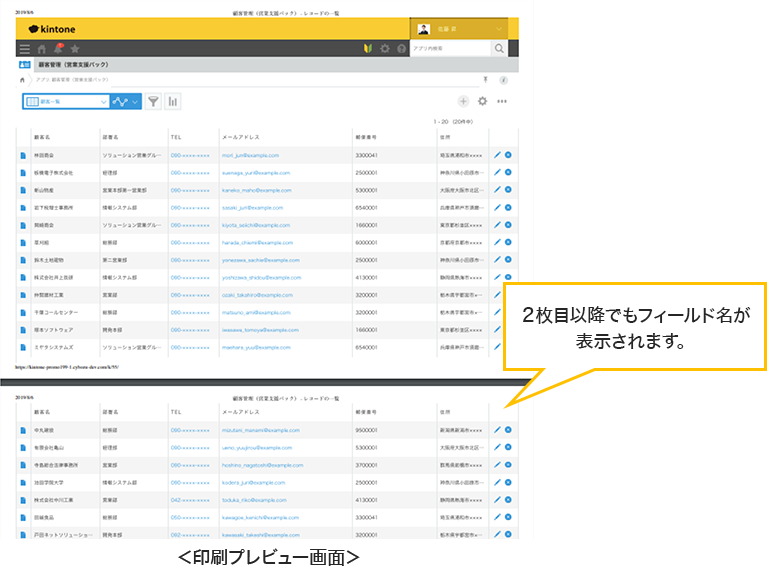Open record detail icon for yoshizawa_shidou row

[23, 278]
